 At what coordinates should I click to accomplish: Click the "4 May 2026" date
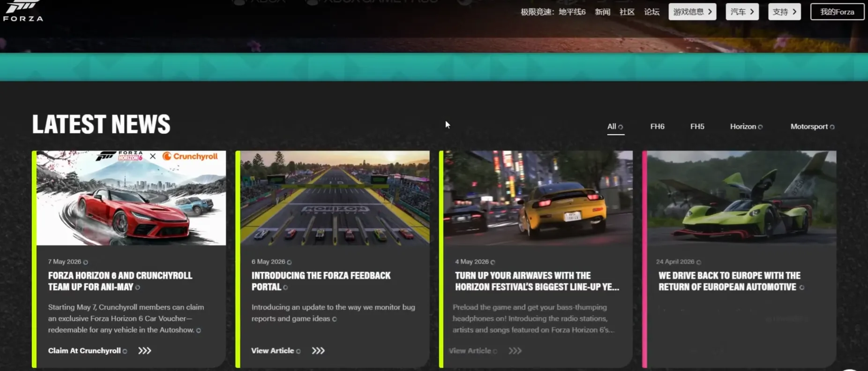tap(471, 262)
